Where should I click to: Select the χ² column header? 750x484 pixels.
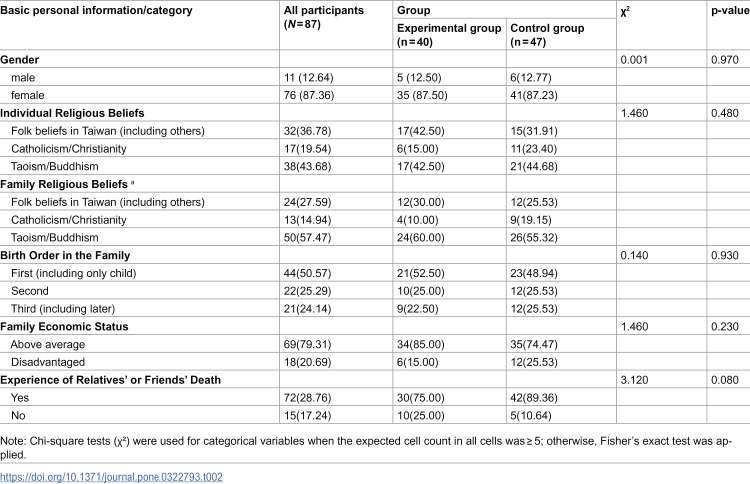coord(625,11)
